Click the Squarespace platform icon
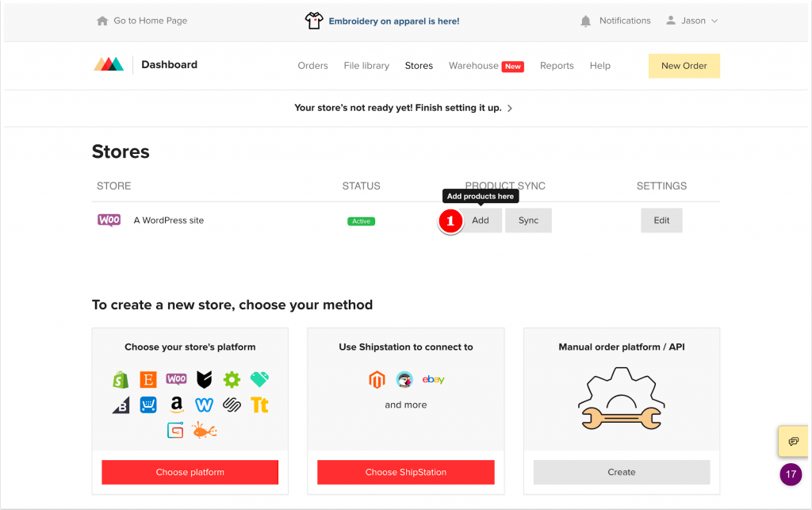Screen dimensions: 812x510 click(x=232, y=405)
